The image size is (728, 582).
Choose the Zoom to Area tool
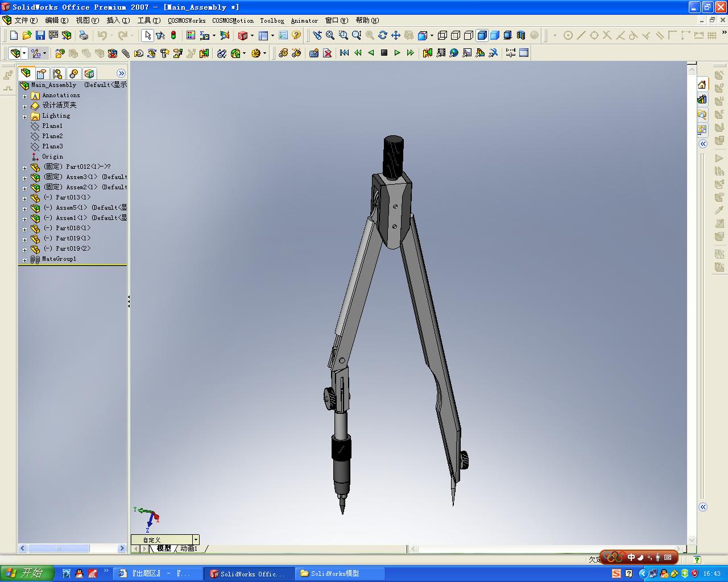343,35
